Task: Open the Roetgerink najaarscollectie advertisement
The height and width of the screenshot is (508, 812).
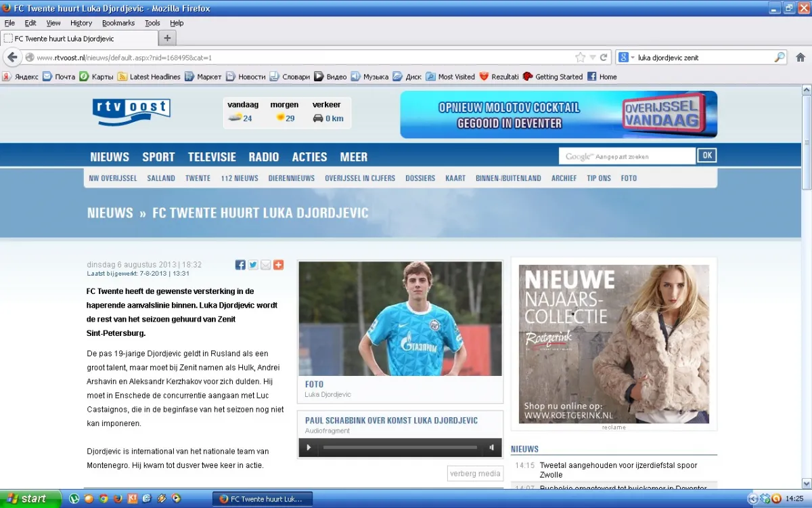Action: [x=614, y=344]
